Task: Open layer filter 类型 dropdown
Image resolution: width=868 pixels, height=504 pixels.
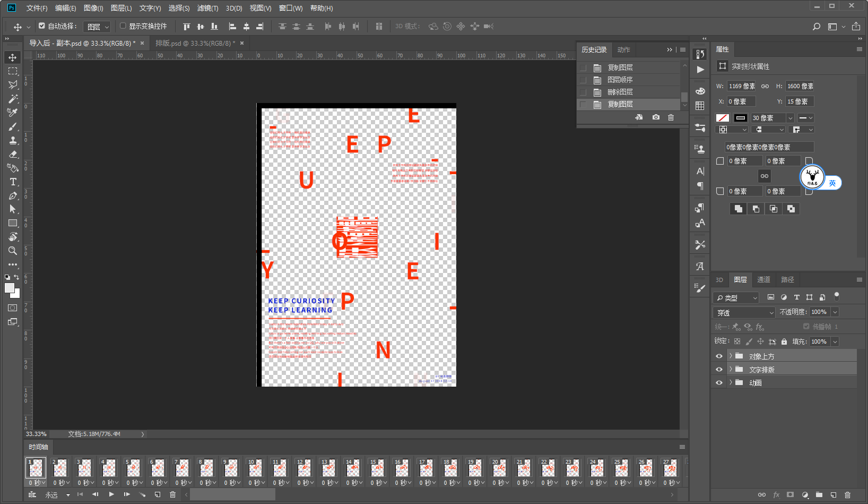Action: 736,297
